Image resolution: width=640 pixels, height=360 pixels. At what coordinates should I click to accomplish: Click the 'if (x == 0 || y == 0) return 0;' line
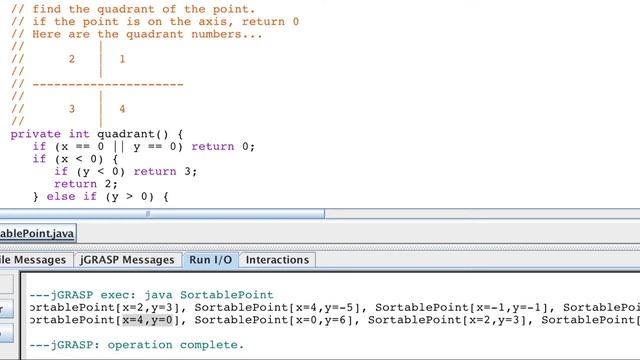click(x=144, y=147)
